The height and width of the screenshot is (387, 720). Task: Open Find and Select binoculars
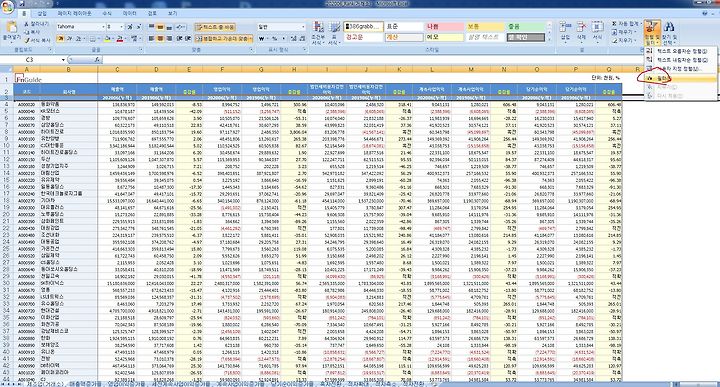pos(669,32)
